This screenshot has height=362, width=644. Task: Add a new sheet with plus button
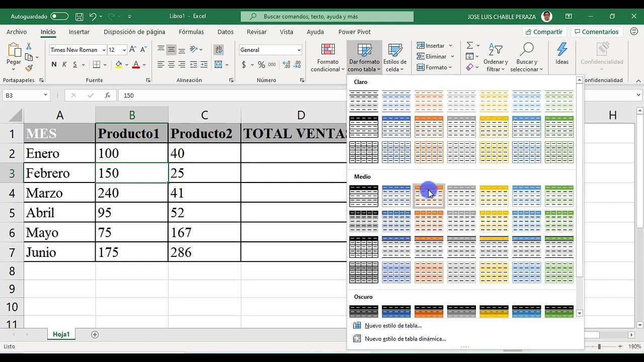click(95, 334)
